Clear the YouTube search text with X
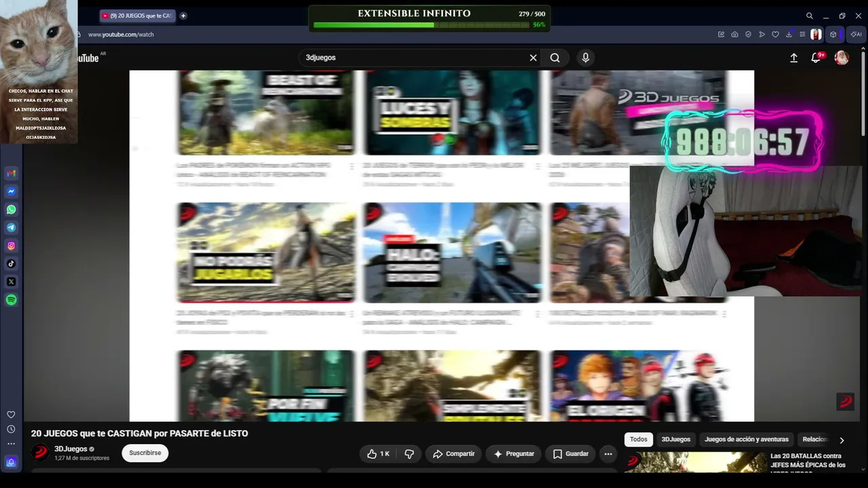The height and width of the screenshot is (488, 868). pyautogui.click(x=533, y=58)
